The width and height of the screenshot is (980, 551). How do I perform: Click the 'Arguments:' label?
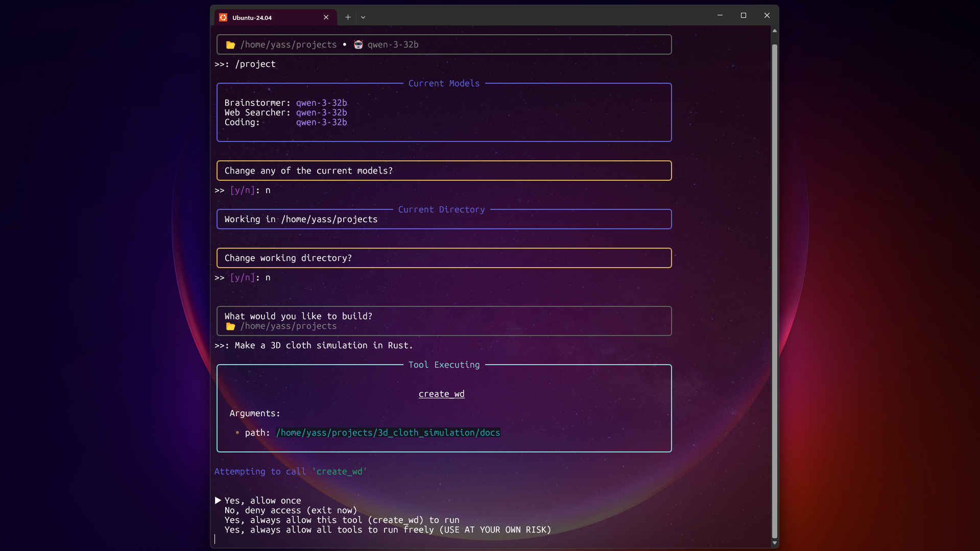255,413
